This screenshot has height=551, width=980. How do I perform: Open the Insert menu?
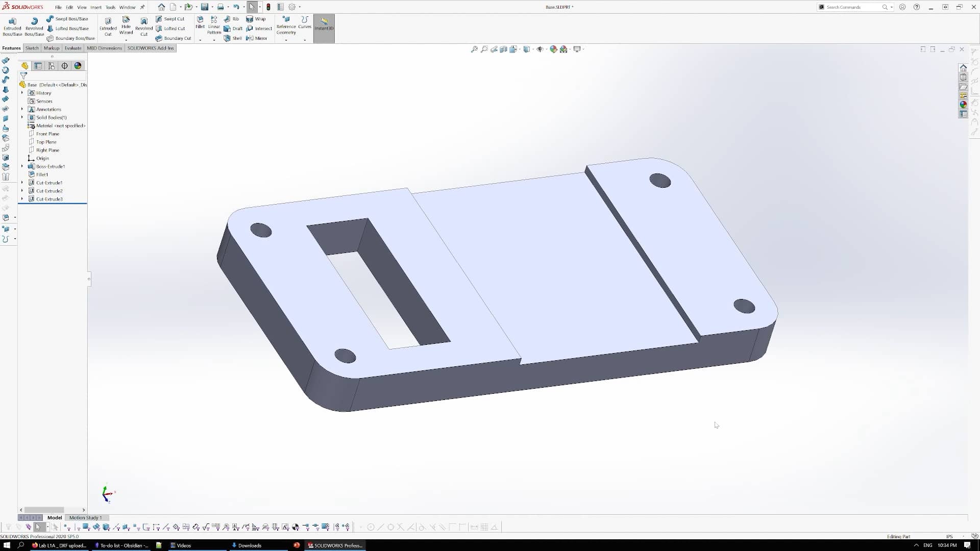96,7
